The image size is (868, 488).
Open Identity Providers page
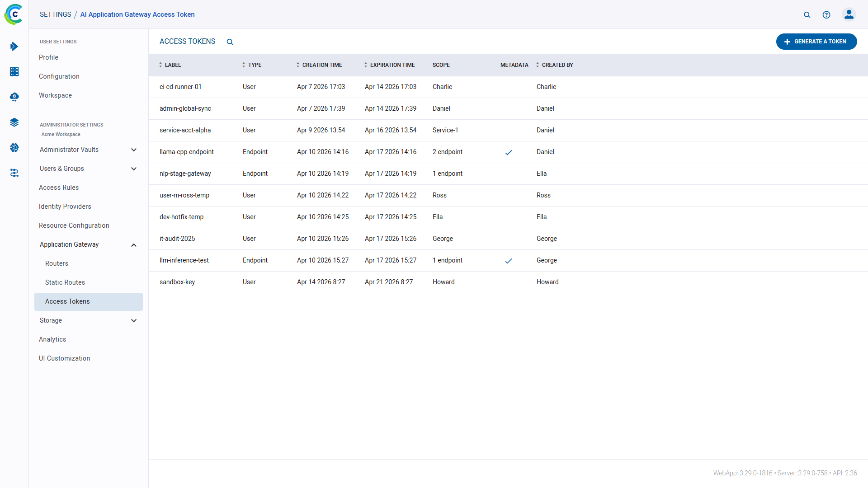pos(65,206)
